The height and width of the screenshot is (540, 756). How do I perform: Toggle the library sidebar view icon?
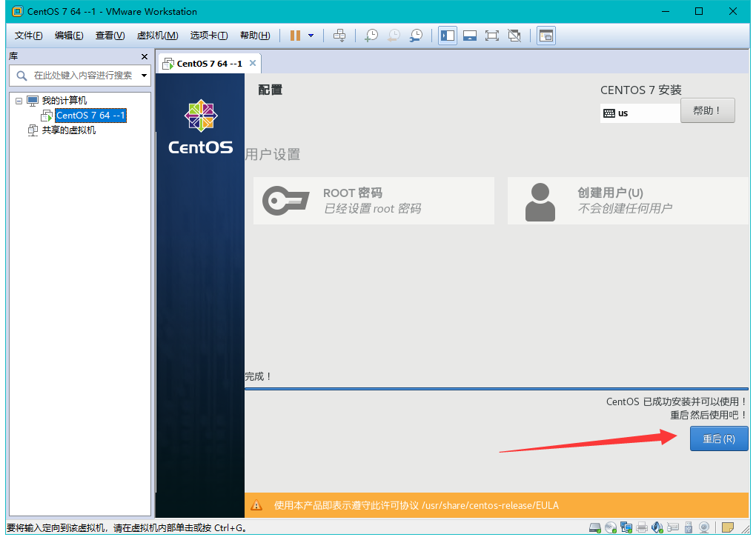coord(448,36)
